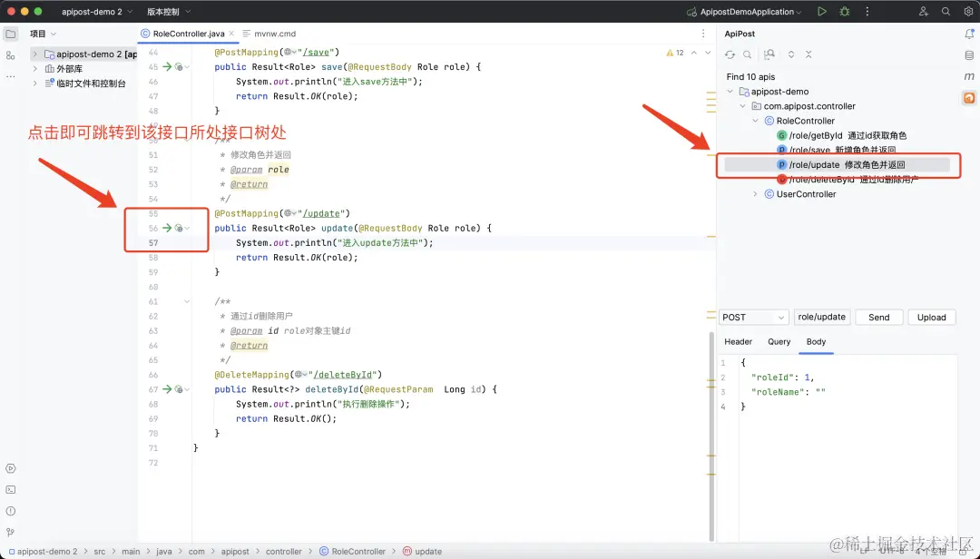This screenshot has width=980, height=559.
Task: Start debugging with the bug icon
Action: (x=845, y=11)
